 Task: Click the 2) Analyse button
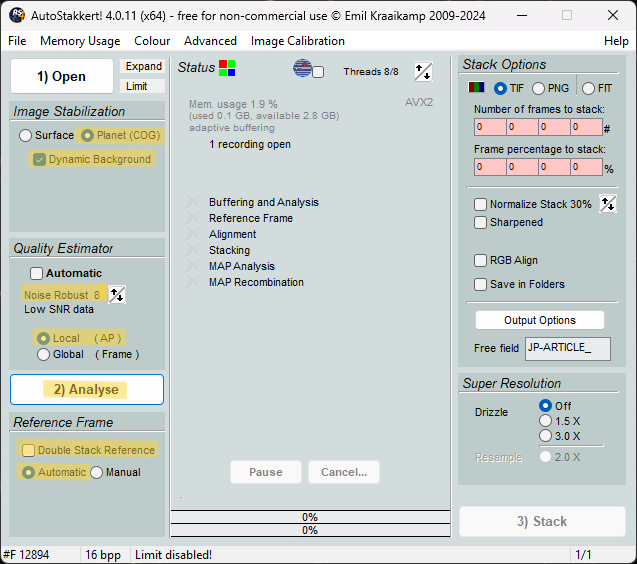(x=87, y=390)
